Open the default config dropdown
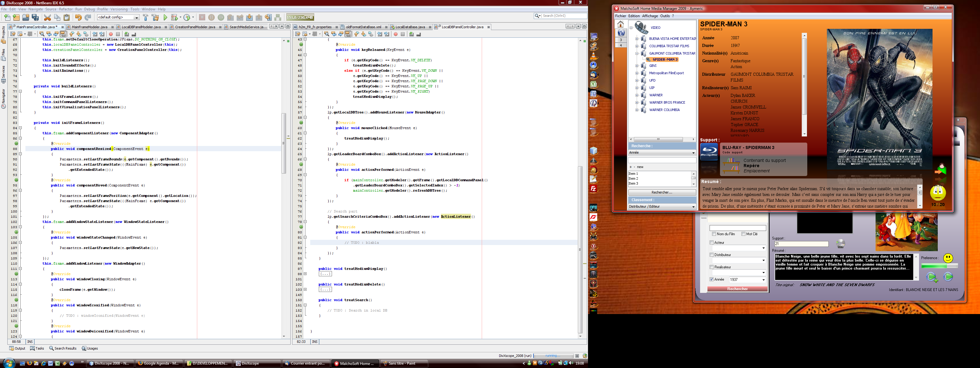Screen dimensions: 980x368 tap(118, 17)
